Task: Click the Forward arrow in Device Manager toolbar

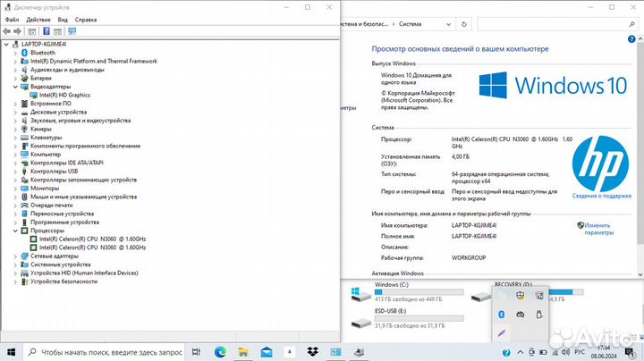Action: [17, 31]
